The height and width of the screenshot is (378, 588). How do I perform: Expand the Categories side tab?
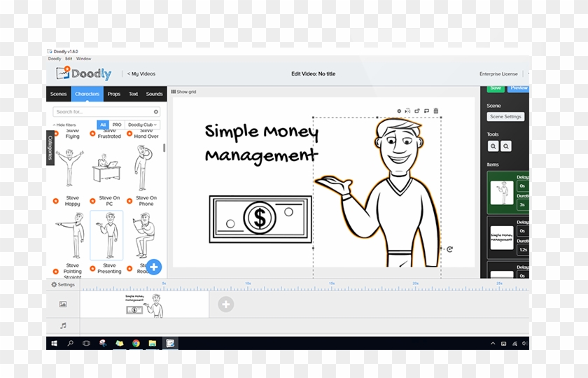click(x=50, y=148)
